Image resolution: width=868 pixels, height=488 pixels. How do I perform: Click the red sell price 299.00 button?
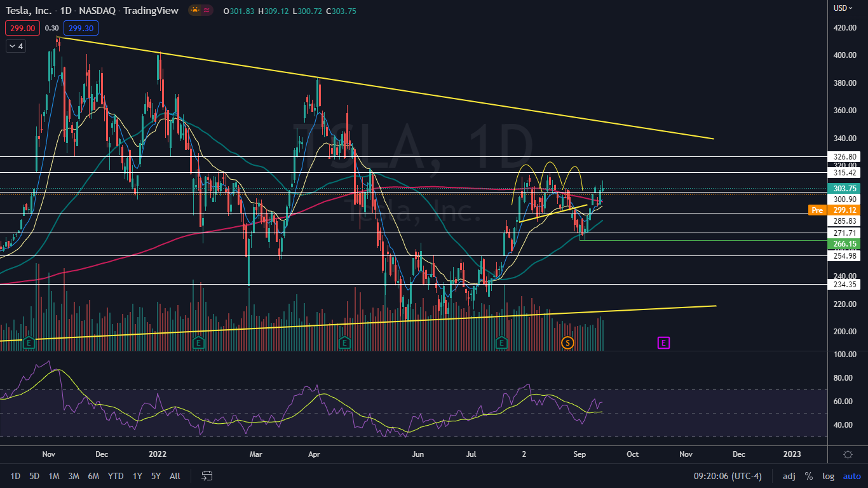point(23,28)
